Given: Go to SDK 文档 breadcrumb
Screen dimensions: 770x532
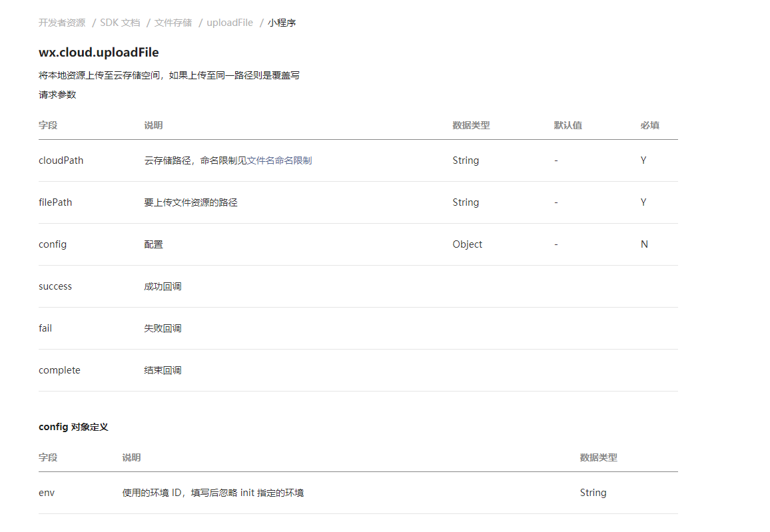Looking at the screenshot, I should click(120, 23).
